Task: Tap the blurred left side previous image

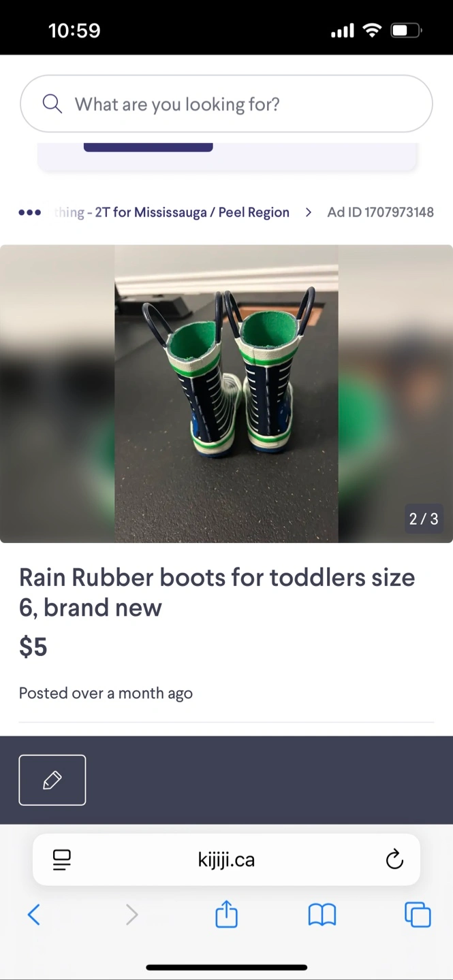Action: [57, 393]
